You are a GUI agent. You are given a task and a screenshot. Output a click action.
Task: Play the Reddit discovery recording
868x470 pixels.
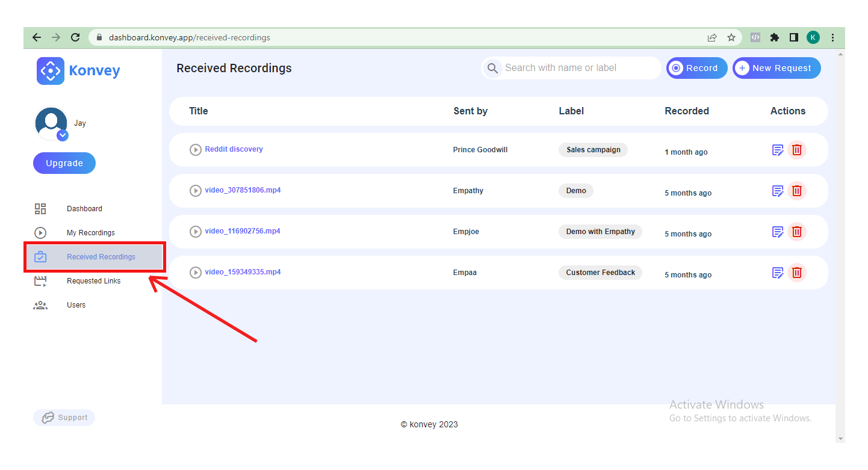[x=195, y=150]
